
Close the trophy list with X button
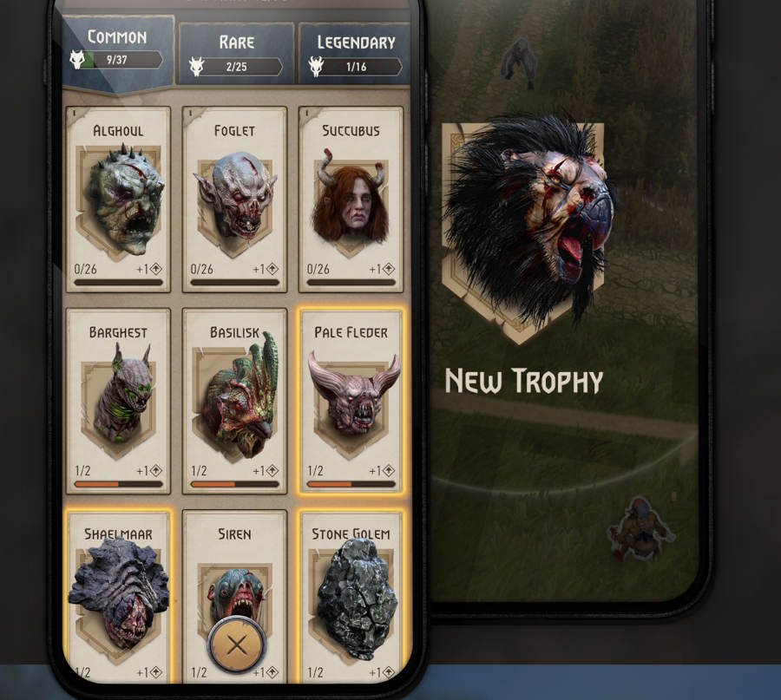click(237, 645)
